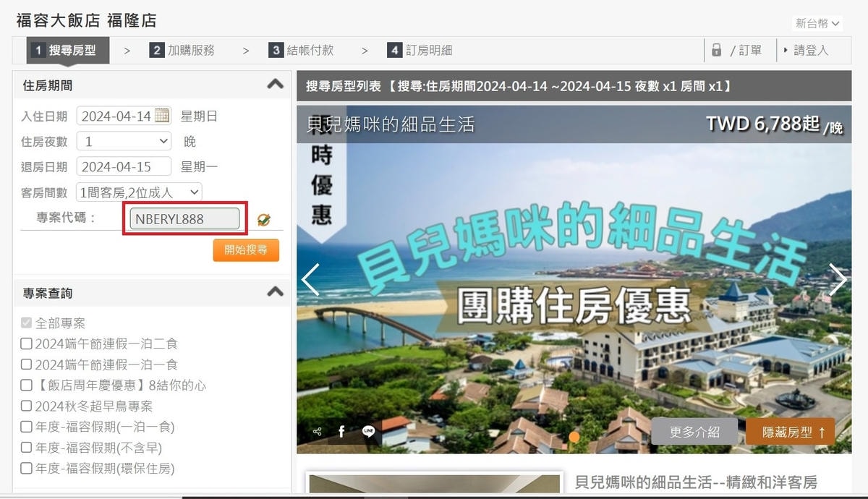
Task: Share the banner via LINE icon
Action: (369, 432)
